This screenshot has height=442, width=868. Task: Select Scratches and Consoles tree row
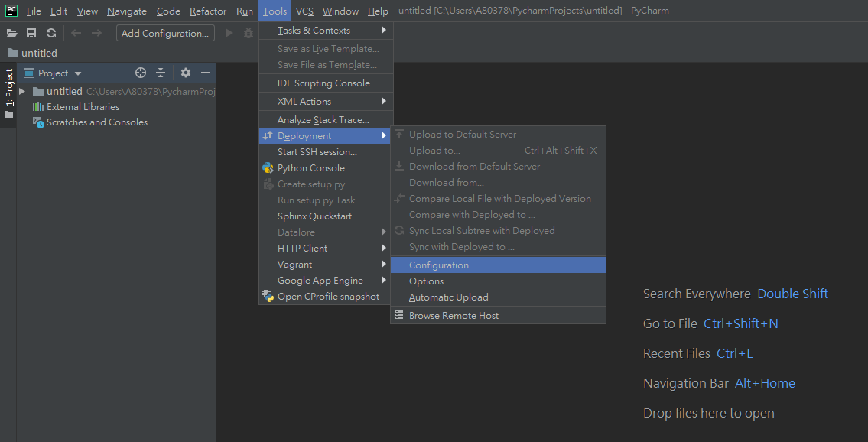pos(116,122)
